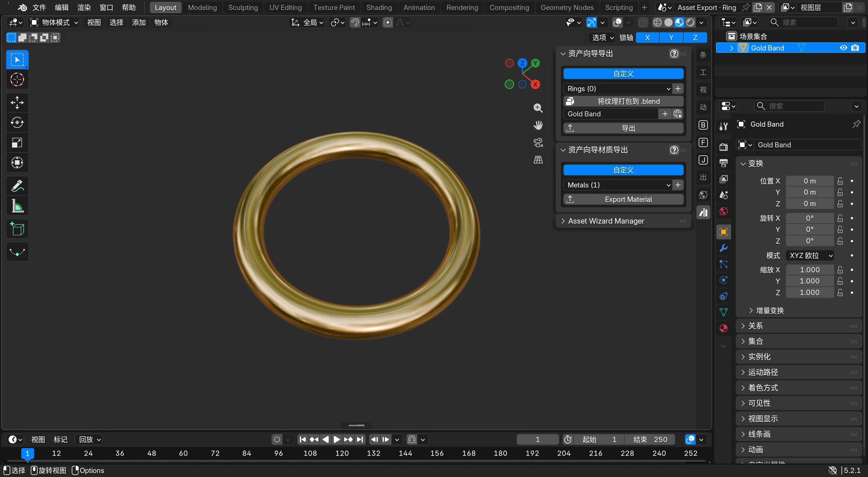The height and width of the screenshot is (477, 868).
Task: Select the Annotate pencil tool
Action: pos(17,186)
